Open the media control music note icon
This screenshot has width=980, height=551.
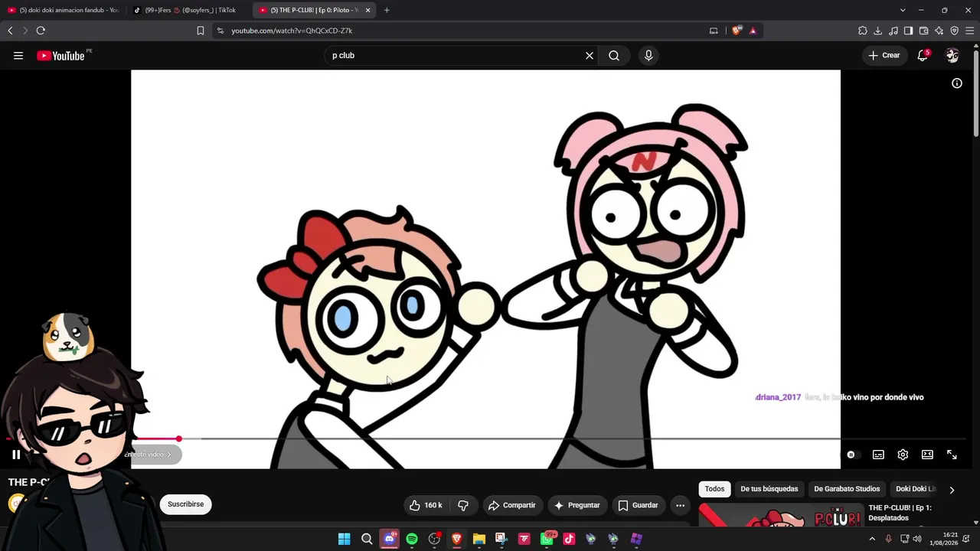(893, 31)
